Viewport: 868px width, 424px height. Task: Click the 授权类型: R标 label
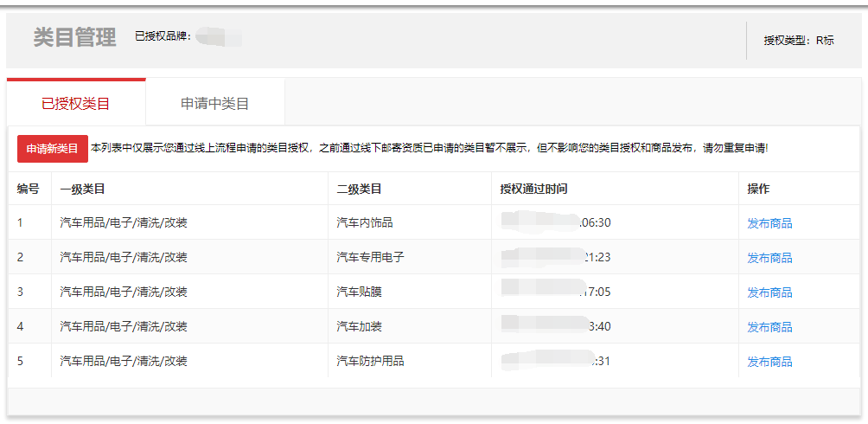(x=799, y=41)
